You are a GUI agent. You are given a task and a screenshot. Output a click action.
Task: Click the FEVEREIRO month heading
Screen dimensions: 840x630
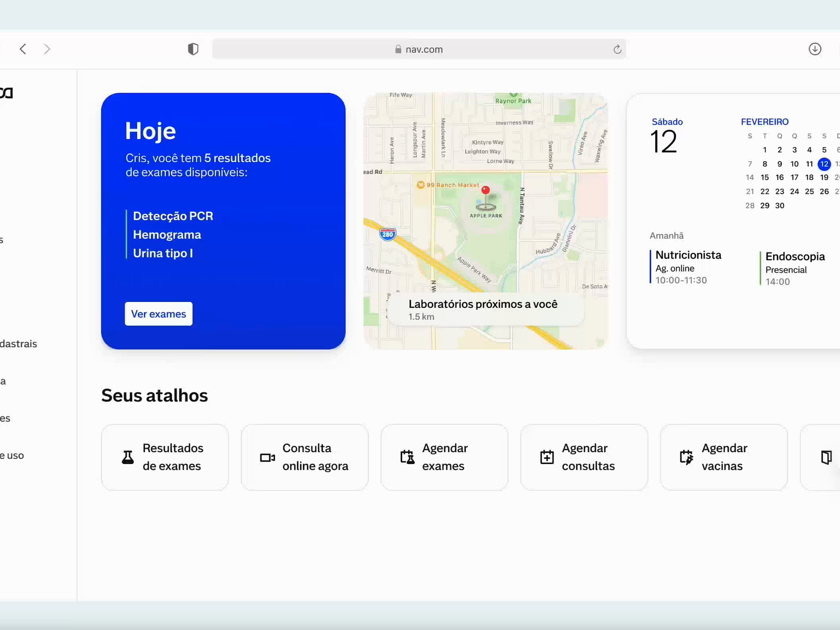[x=764, y=122]
